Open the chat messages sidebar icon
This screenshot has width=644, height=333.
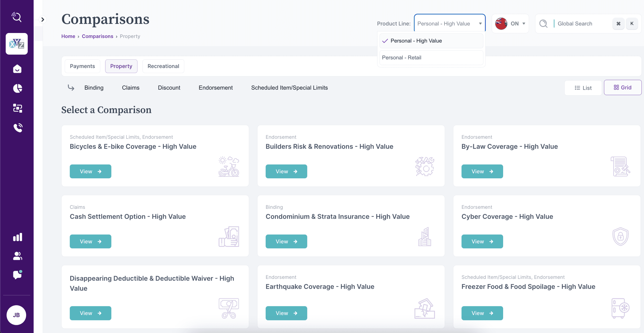17,275
